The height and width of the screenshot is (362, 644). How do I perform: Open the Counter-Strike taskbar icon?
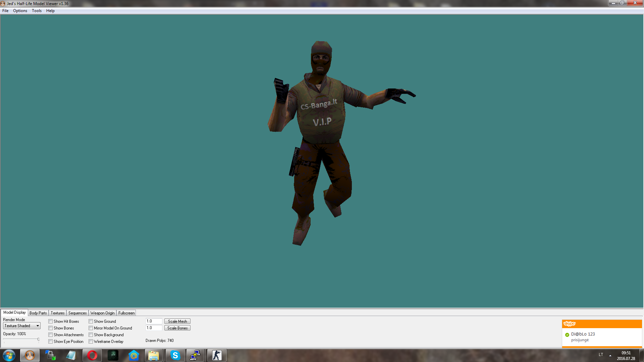(x=217, y=355)
